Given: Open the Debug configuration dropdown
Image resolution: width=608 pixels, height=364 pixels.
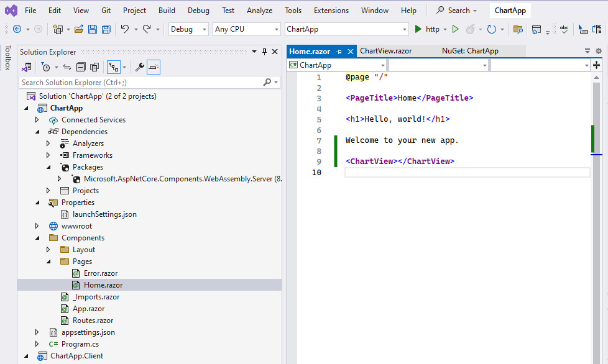Looking at the screenshot, I should 189,29.
